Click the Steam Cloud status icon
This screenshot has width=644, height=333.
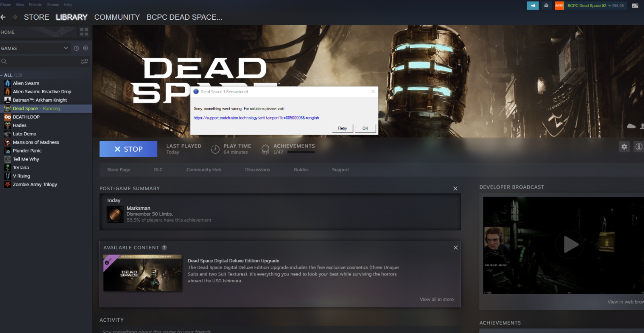pos(631,126)
